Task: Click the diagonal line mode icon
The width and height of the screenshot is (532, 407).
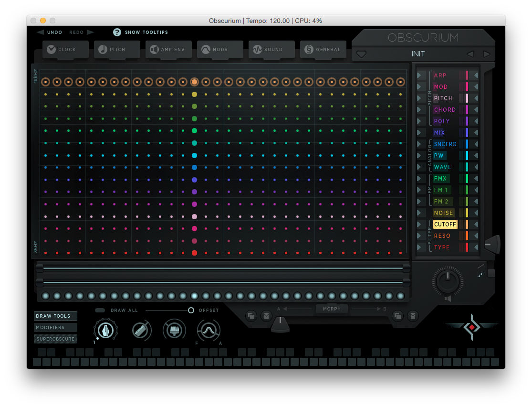Action: point(481,266)
